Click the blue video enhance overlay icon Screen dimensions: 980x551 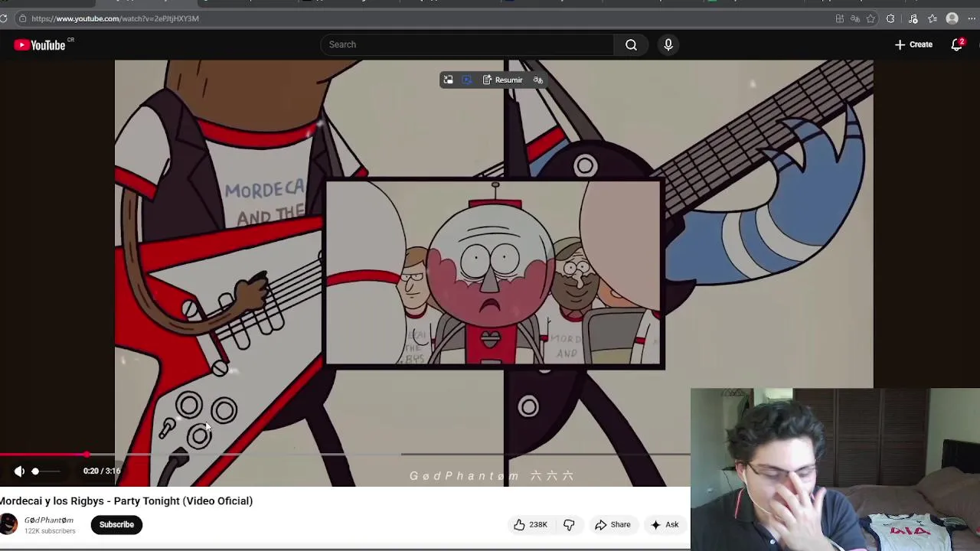click(466, 80)
